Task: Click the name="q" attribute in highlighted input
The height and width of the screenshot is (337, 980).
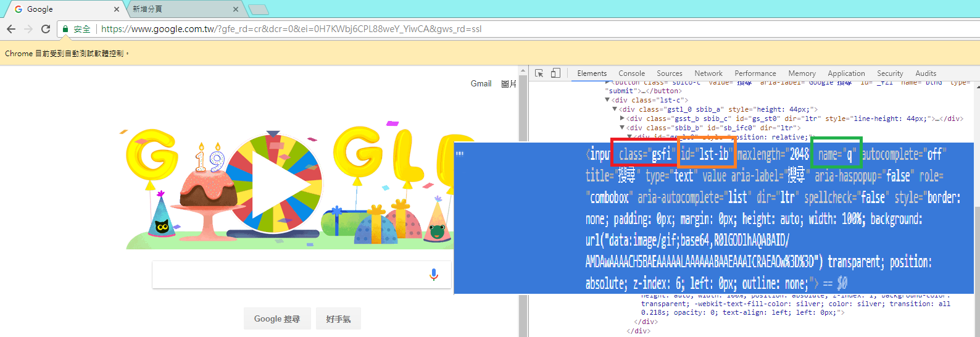Action: pyautogui.click(x=836, y=154)
